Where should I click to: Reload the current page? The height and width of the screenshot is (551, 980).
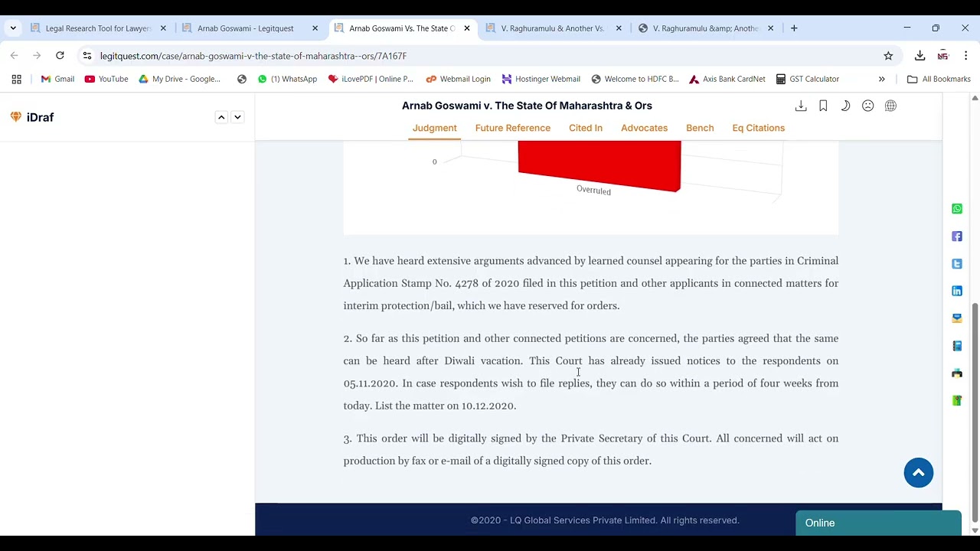coord(60,56)
